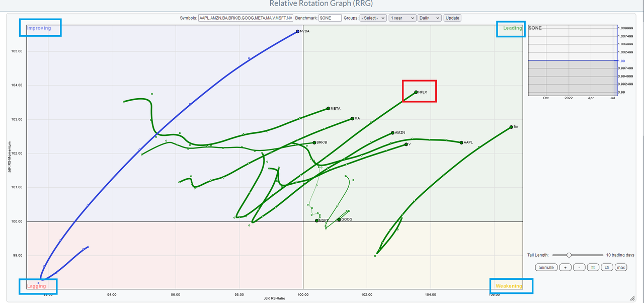Click the 'Relative Rotation Graph (RRG)' title

click(x=322, y=4)
